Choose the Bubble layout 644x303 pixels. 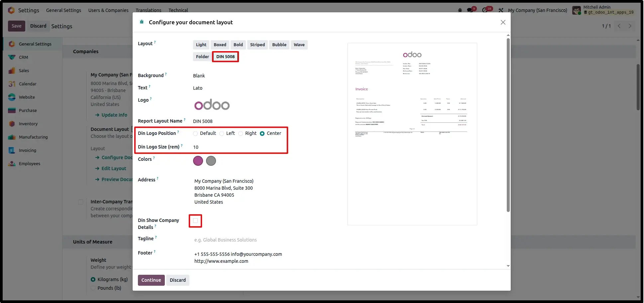pos(279,45)
